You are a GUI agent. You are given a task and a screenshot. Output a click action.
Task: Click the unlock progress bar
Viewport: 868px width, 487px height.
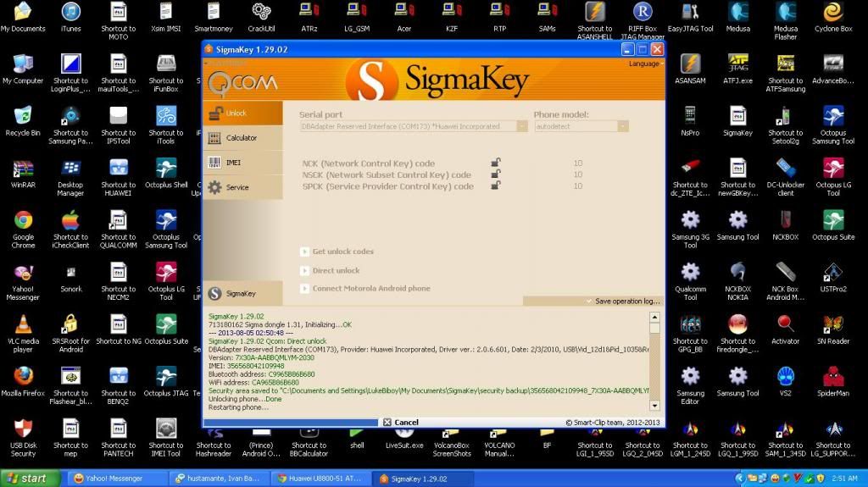pos(291,422)
